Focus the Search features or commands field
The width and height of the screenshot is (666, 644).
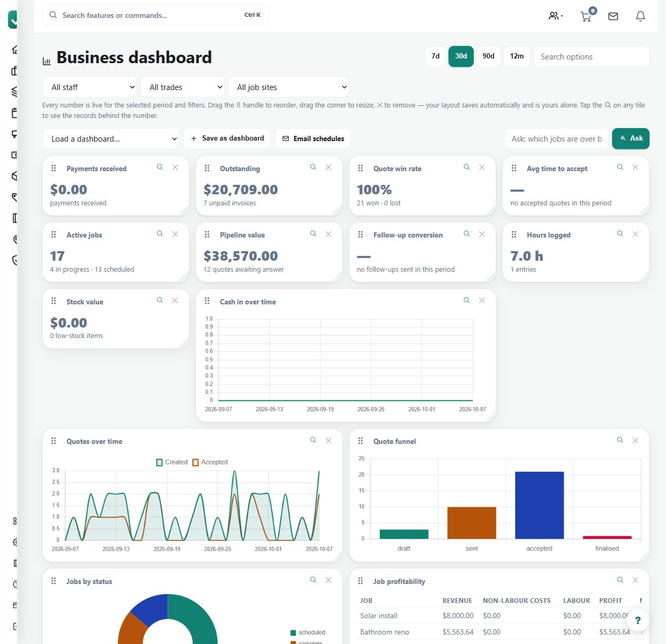coord(155,15)
